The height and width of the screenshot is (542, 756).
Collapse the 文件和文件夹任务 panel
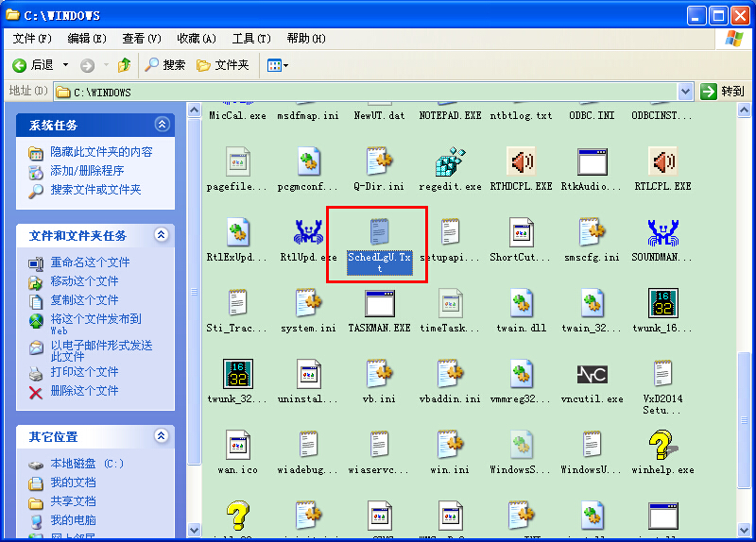click(162, 234)
